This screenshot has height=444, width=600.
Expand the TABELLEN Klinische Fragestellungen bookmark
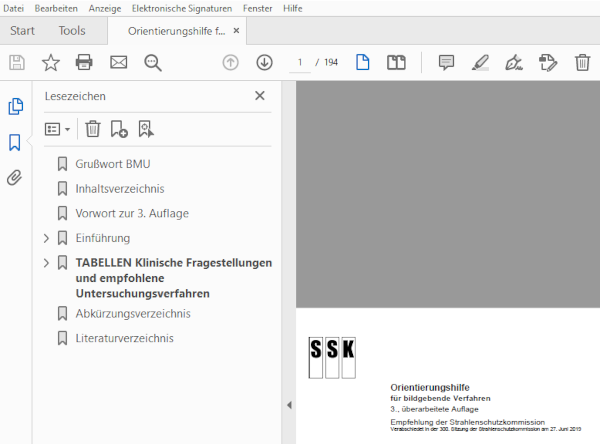(46, 263)
